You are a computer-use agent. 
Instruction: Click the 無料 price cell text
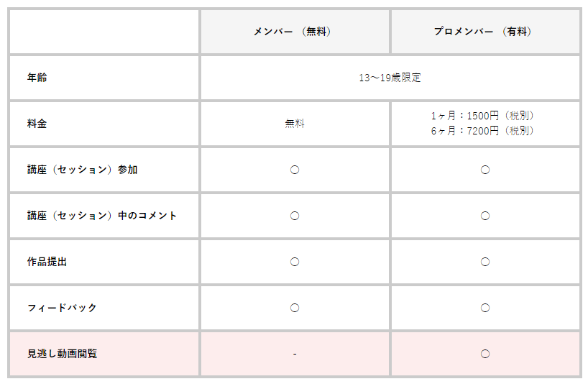(295, 124)
